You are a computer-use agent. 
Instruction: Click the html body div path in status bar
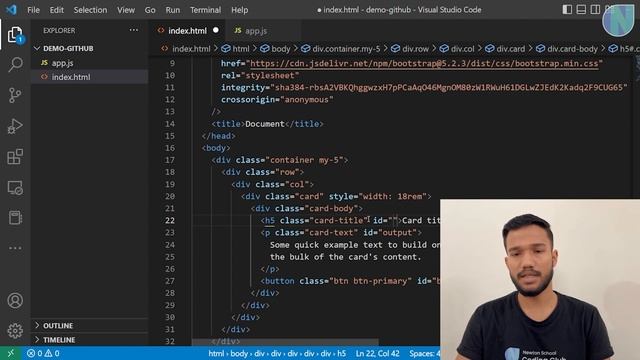click(x=277, y=353)
